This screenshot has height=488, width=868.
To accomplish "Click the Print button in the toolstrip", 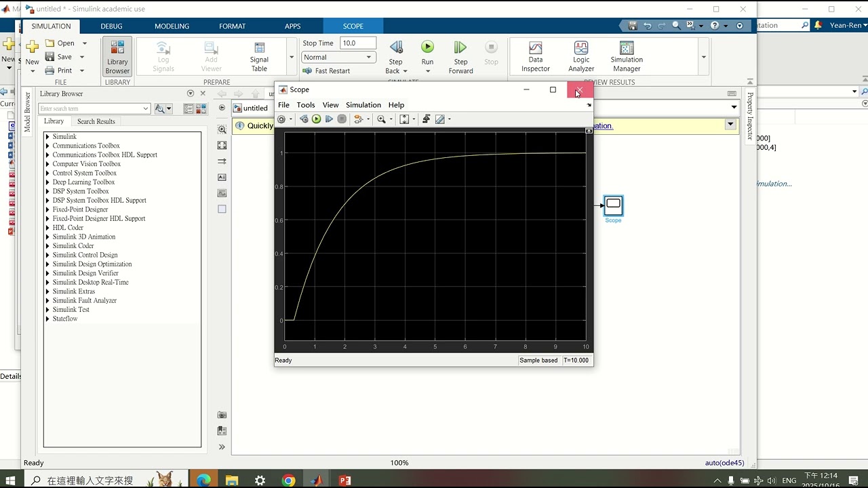I will [x=58, y=70].
